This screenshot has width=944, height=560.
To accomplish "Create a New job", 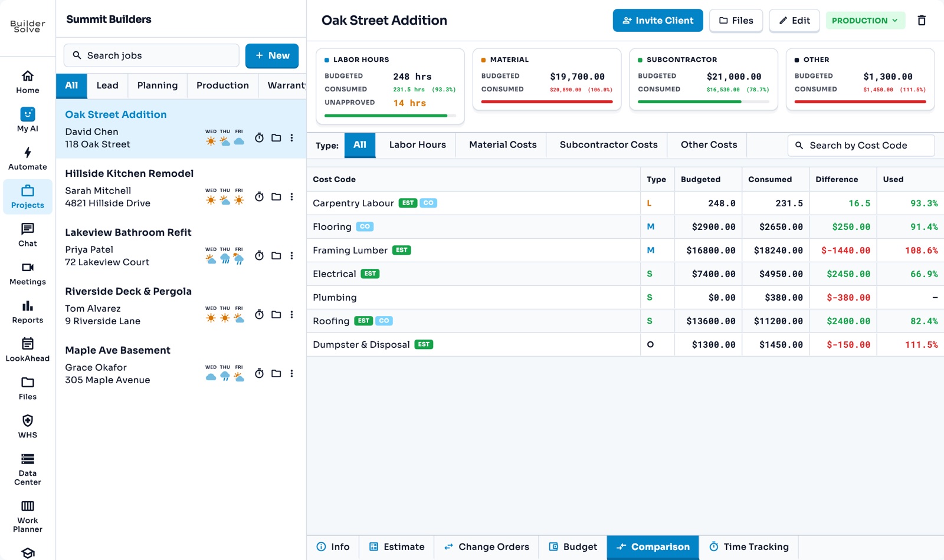I will pos(272,55).
